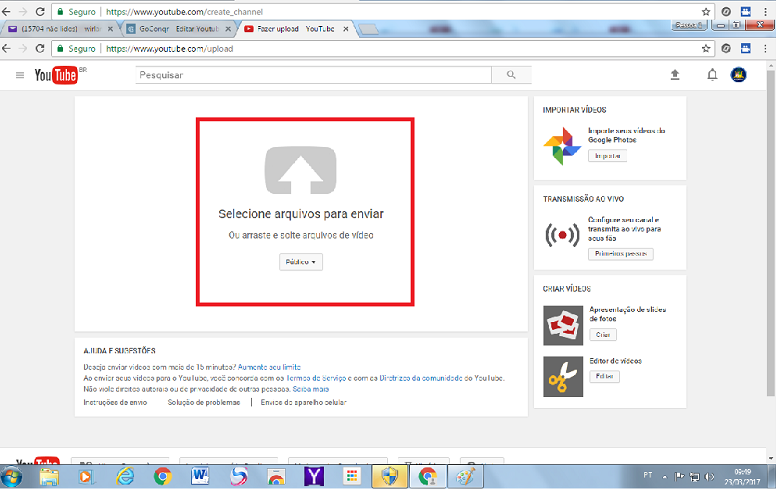
Task: Open Microsoft Word from the taskbar
Action: click(x=198, y=476)
